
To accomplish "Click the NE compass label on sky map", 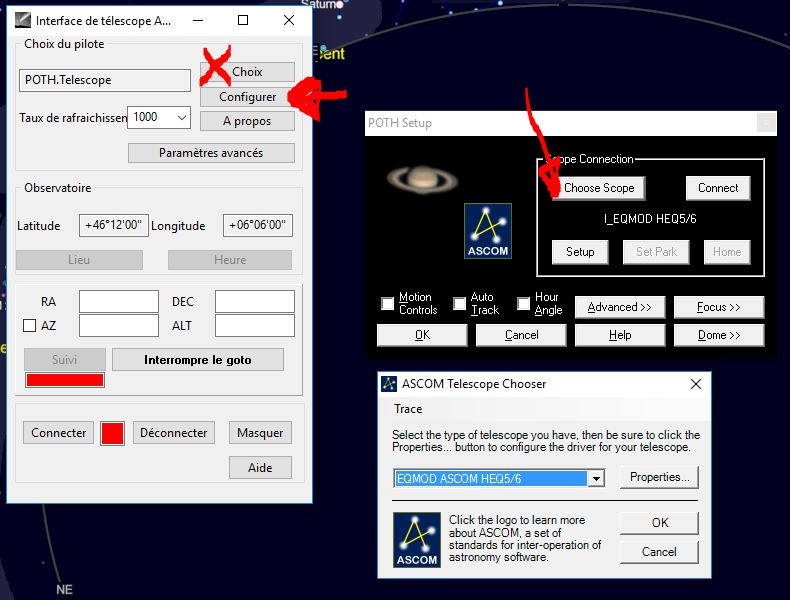I will 64,589.
